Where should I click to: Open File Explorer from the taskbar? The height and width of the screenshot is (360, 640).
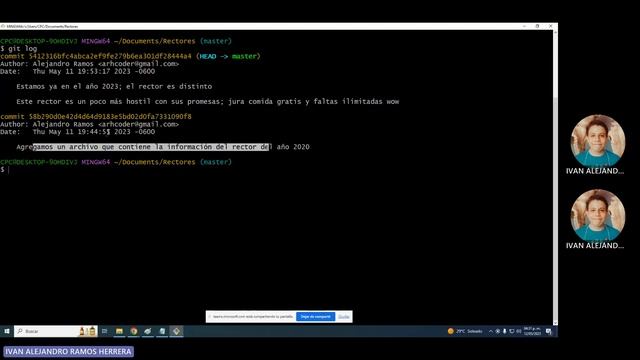pyautogui.click(x=119, y=331)
